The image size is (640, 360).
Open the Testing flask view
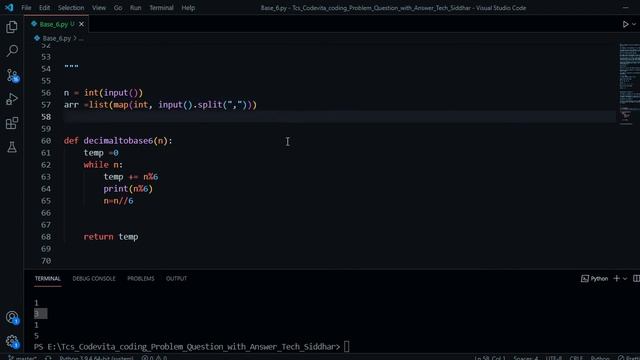click(12, 147)
